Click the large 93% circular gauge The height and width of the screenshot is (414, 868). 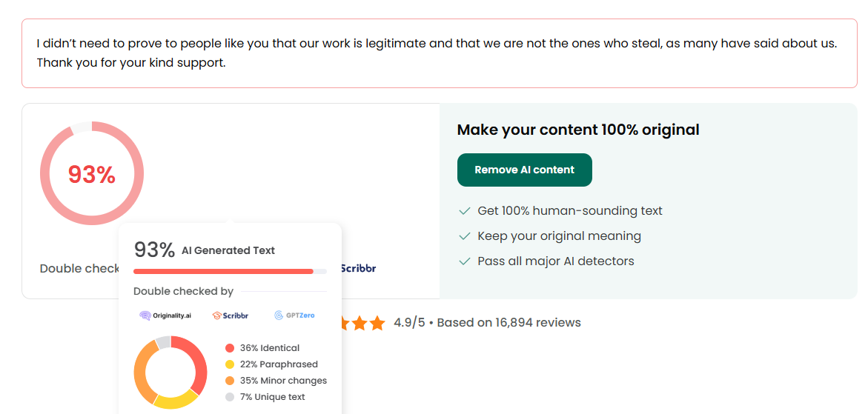pyautogui.click(x=92, y=174)
